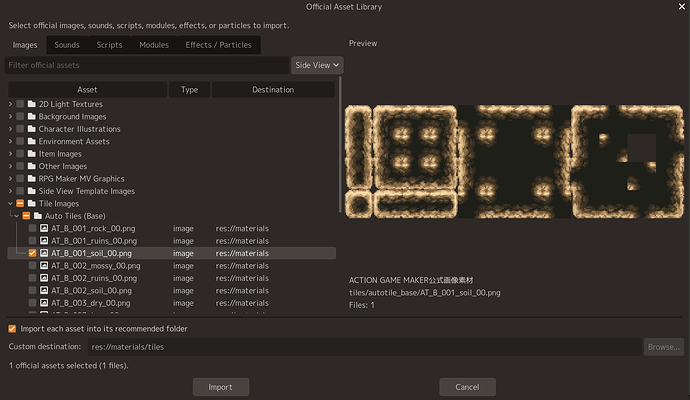
Task: Toggle the Auto Tiles (Base) checkbox
Action: pos(26,216)
